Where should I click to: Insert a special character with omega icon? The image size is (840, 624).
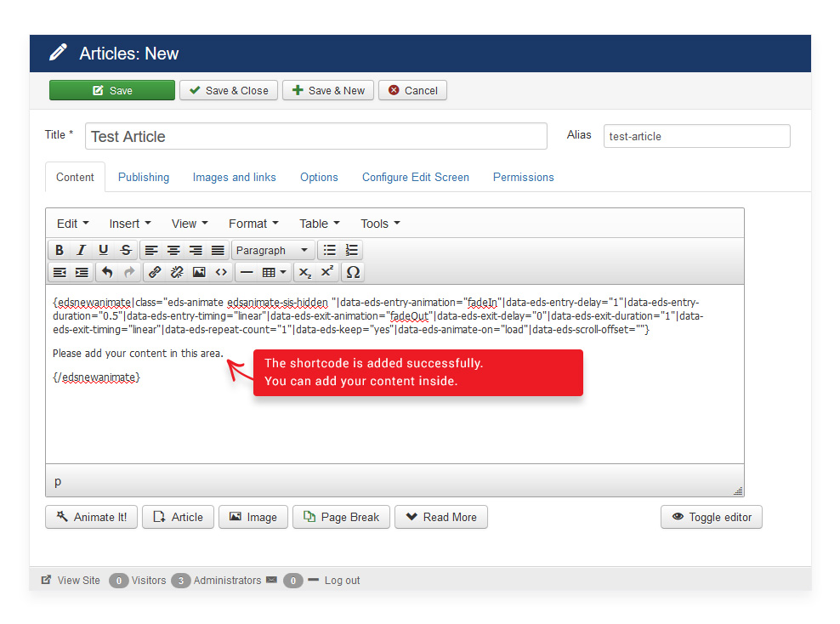tap(353, 272)
